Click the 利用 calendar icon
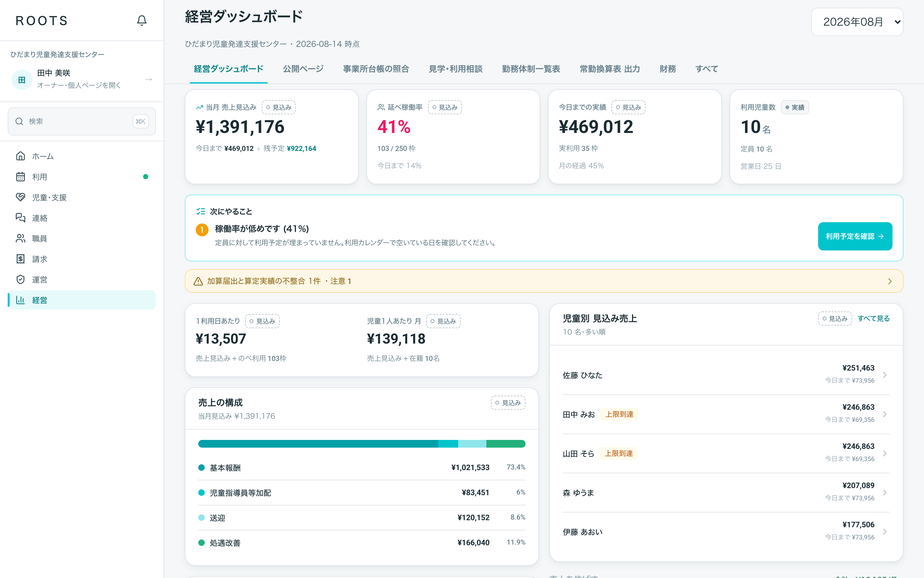Viewport: 924px width, 578px height. tap(21, 177)
